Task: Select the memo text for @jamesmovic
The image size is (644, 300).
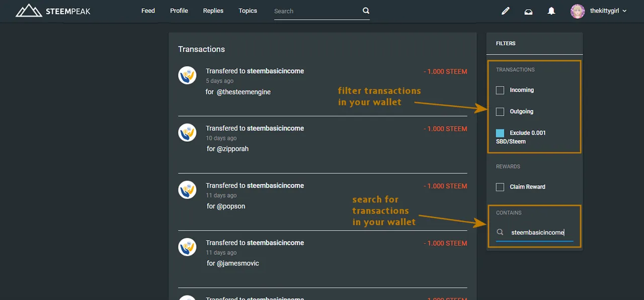Action: (x=232, y=263)
